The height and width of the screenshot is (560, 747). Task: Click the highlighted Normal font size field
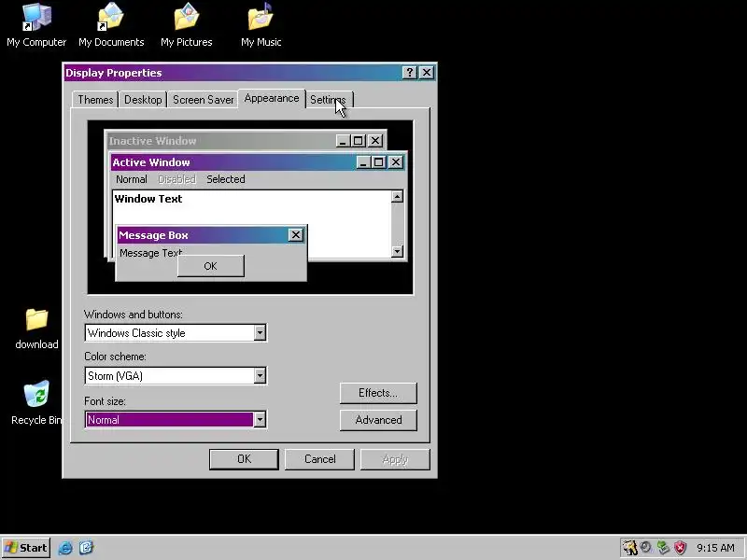coord(176,419)
